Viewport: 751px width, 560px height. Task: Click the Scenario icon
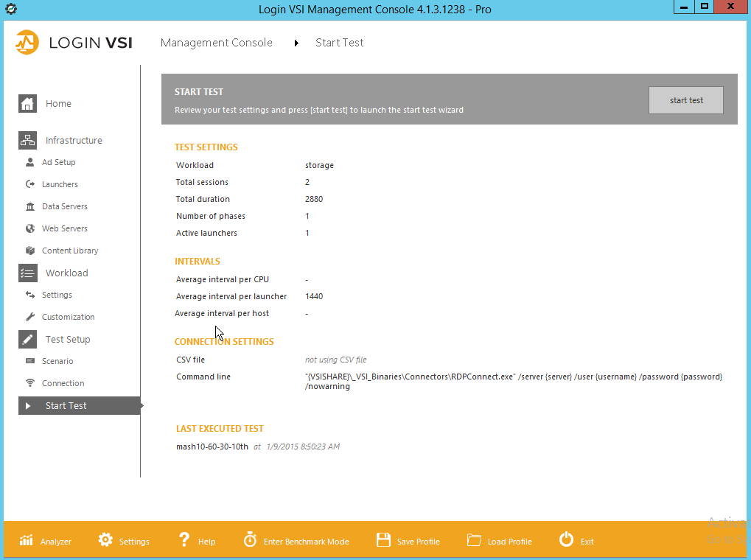[29, 361]
